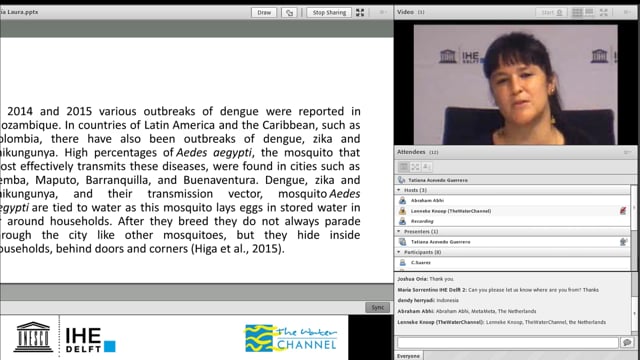640x360 pixels.
Task: Open the Everyone chat tab
Action: [408, 356]
